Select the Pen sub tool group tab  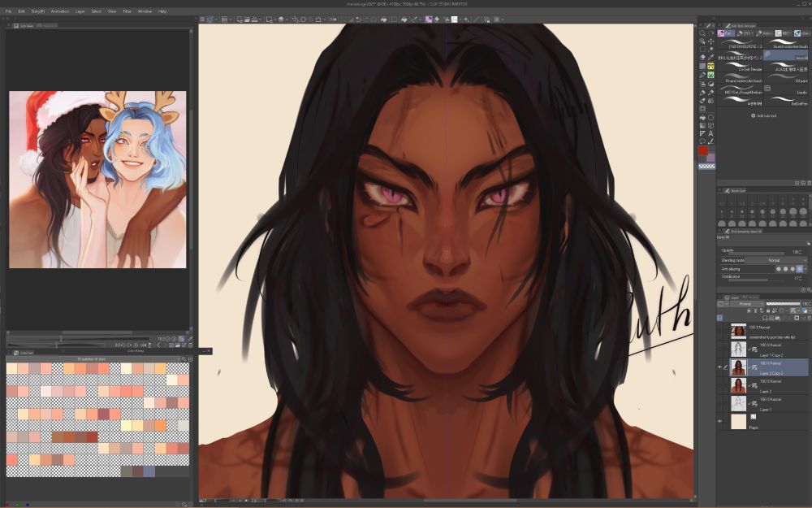(727, 33)
